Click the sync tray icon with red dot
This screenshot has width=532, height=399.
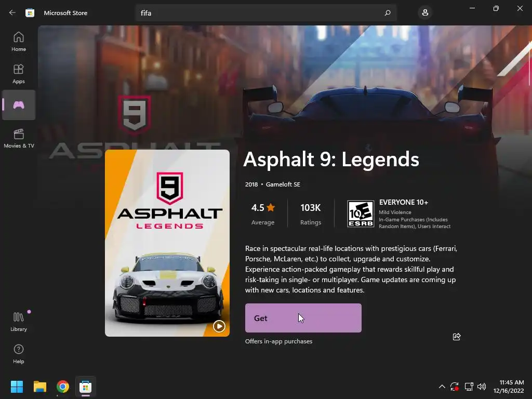click(455, 387)
